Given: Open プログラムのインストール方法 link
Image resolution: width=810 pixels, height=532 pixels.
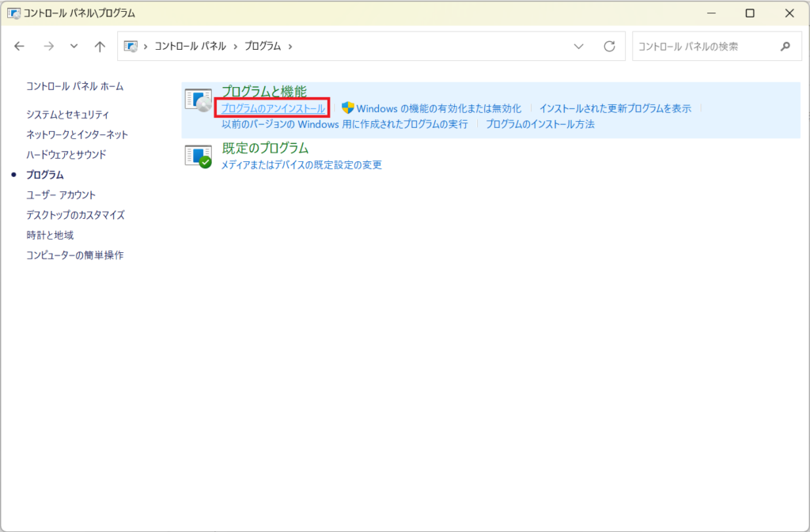Looking at the screenshot, I should [539, 124].
